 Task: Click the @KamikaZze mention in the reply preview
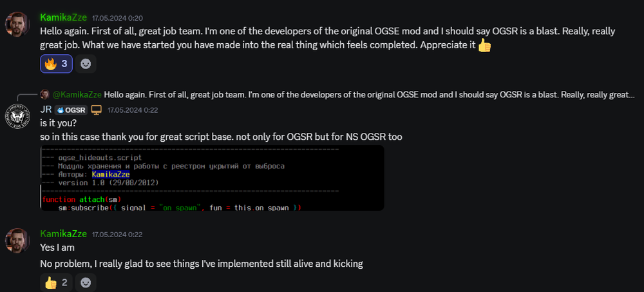point(76,95)
